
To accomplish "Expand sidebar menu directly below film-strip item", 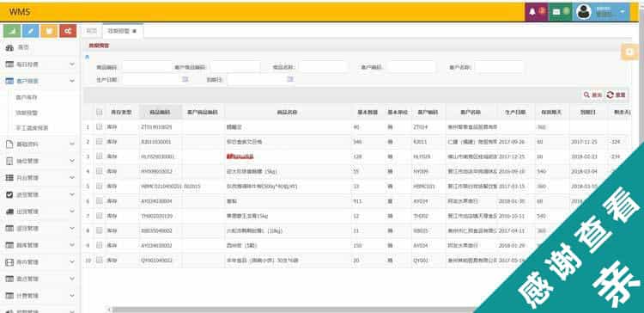I will click(x=39, y=279).
